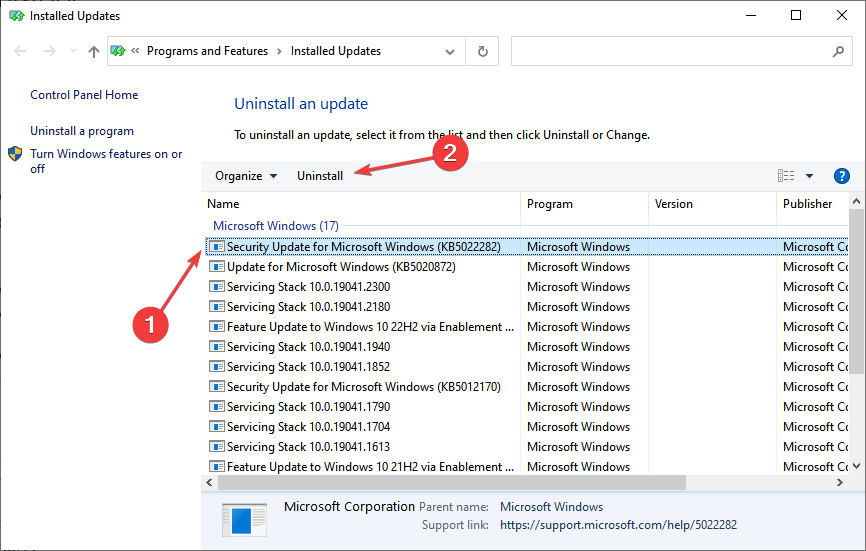Click Uninstall in the toolbar
Image resolution: width=866 pixels, height=551 pixels.
click(x=320, y=176)
